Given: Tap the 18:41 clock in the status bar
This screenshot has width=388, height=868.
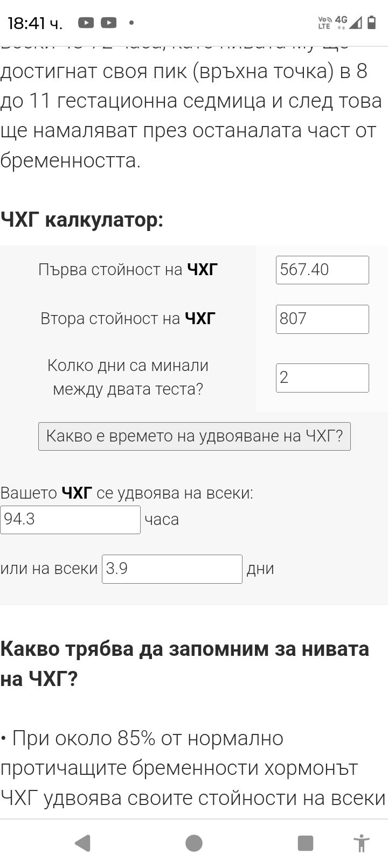Looking at the screenshot, I should click(x=35, y=23).
